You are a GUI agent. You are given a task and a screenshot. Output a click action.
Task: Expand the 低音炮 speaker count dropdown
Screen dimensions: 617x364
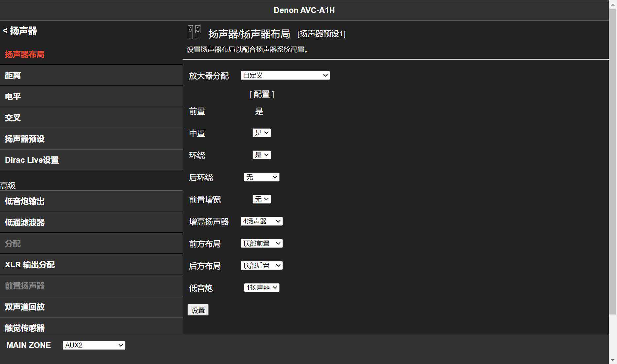261,288
